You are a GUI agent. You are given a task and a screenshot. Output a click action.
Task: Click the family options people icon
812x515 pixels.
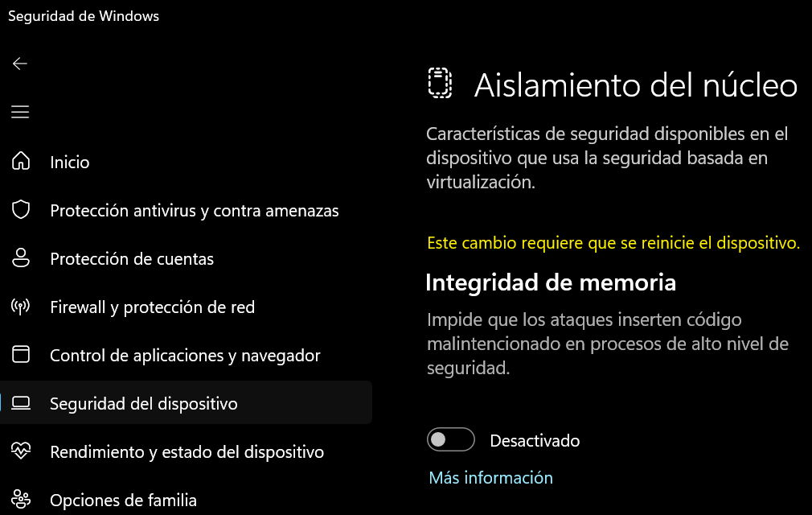(x=21, y=500)
